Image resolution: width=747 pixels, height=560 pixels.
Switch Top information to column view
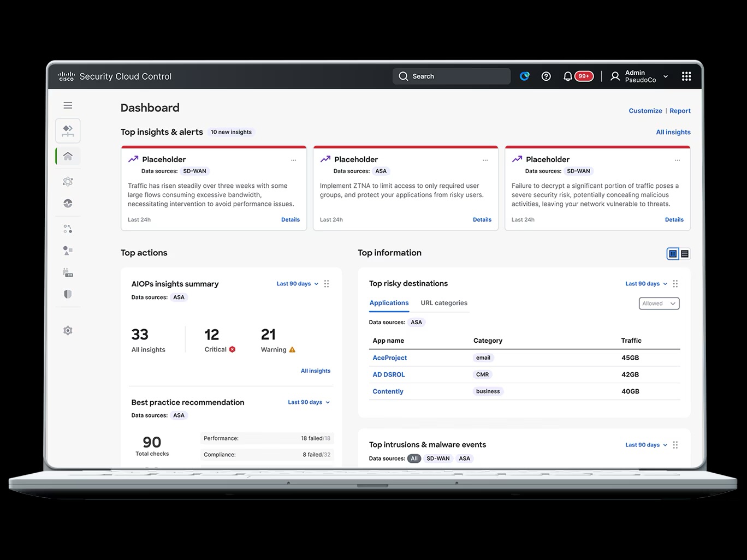click(x=673, y=254)
